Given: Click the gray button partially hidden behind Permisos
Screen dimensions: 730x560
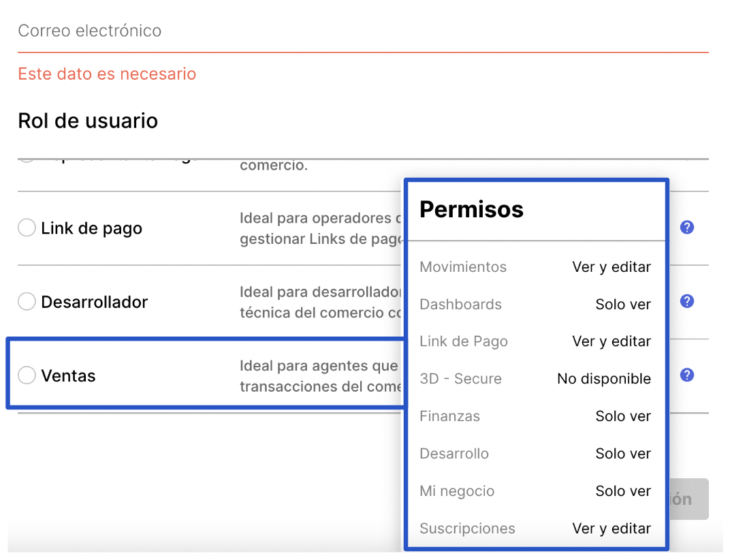Looking at the screenshot, I should (x=689, y=499).
